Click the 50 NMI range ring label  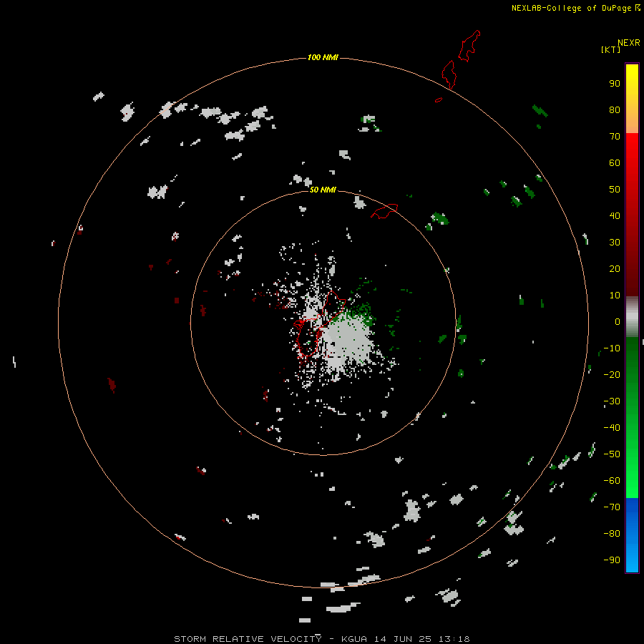(323, 190)
